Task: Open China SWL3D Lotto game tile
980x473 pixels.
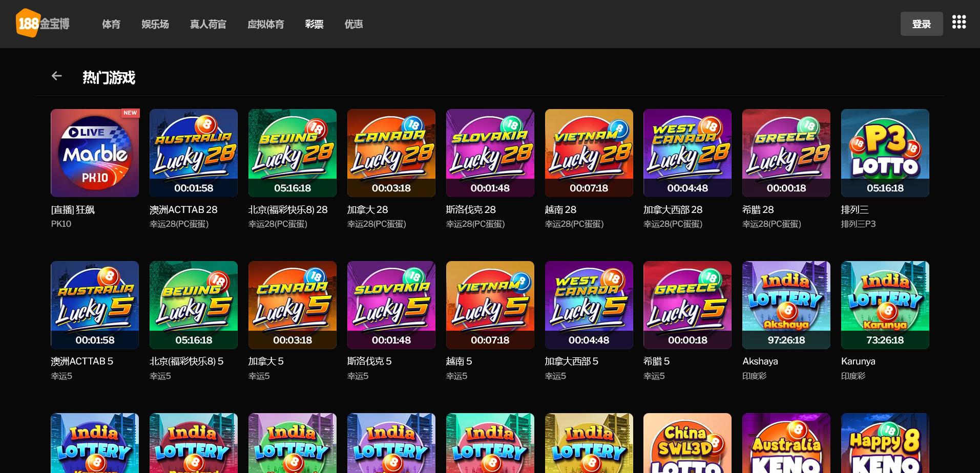Action: coord(687,443)
